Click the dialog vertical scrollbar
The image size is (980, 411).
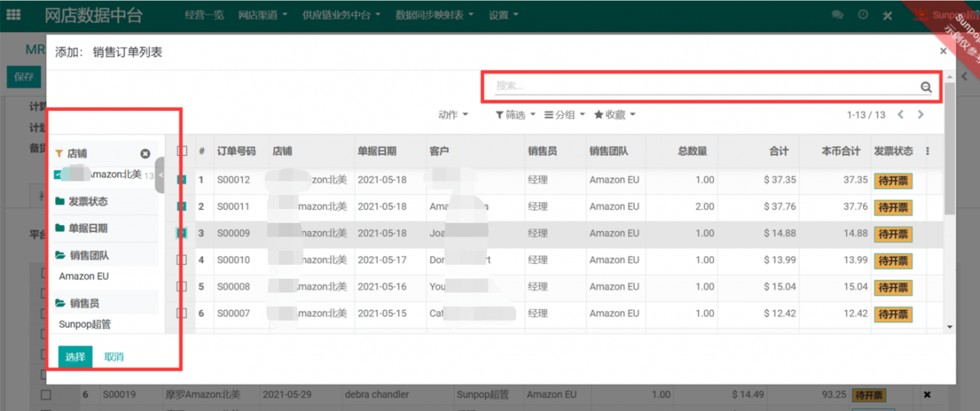point(949,148)
